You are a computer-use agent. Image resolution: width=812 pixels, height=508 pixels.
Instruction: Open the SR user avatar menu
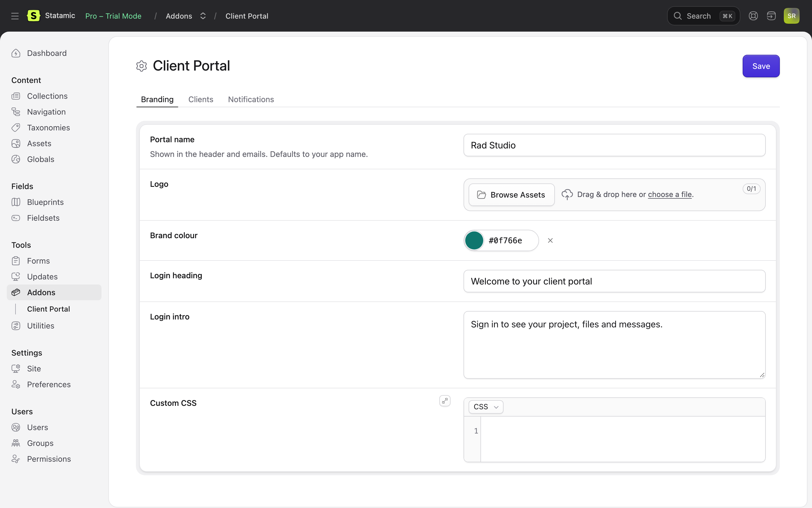791,16
